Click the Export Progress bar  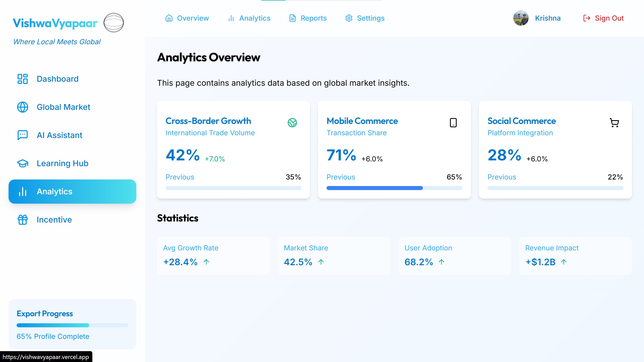72,325
